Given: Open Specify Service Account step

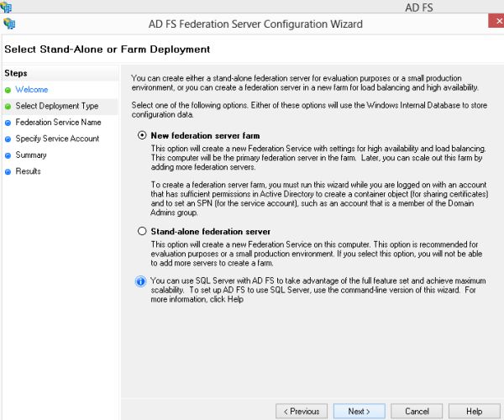Looking at the screenshot, I should 57,139.
